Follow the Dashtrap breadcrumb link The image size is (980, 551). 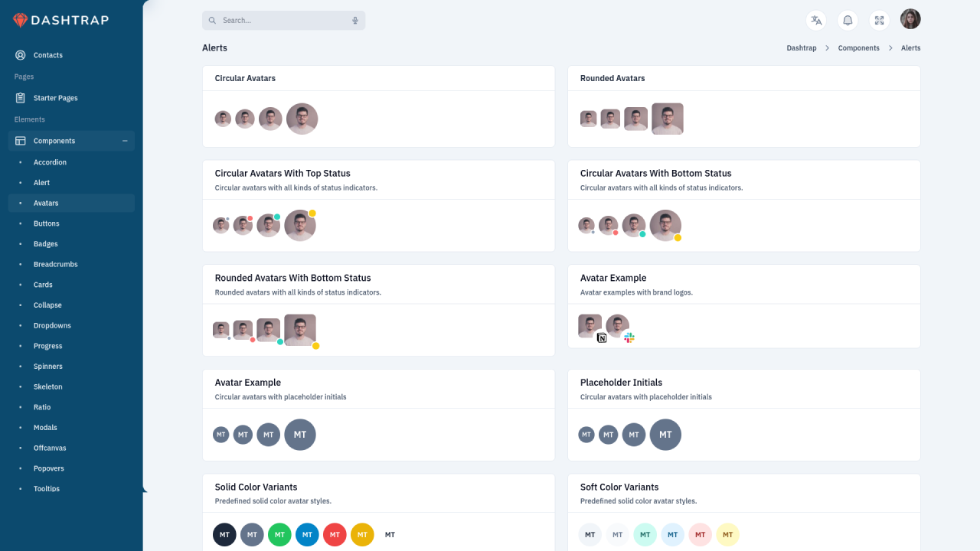[802, 47]
